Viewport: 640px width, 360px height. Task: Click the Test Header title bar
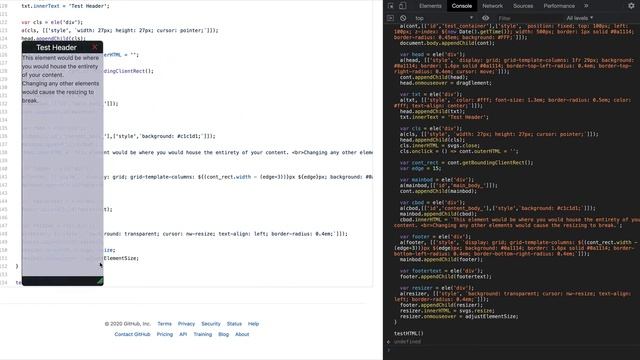tap(56, 47)
